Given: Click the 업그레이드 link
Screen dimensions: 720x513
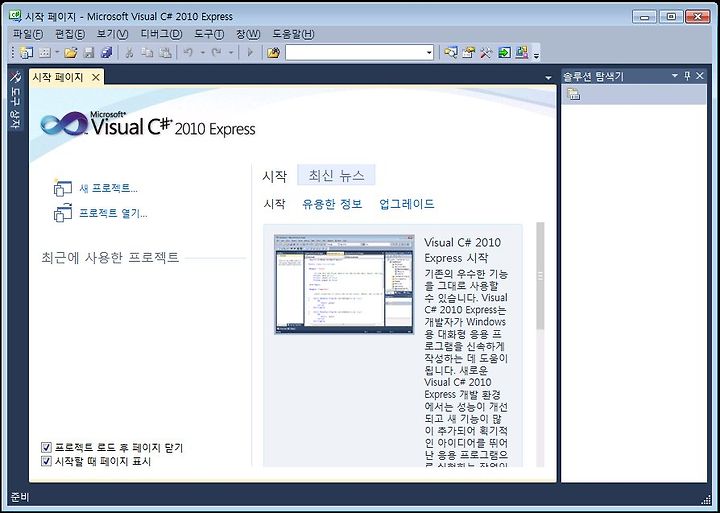Looking at the screenshot, I should [x=407, y=203].
